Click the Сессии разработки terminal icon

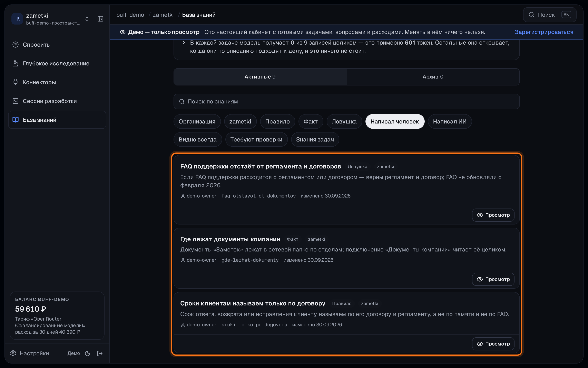pyautogui.click(x=16, y=101)
